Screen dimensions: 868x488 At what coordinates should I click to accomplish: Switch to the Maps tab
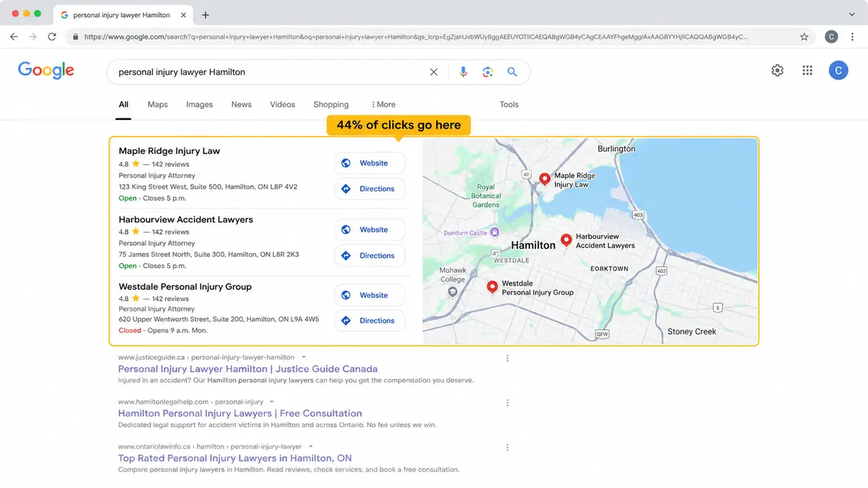[x=158, y=104]
